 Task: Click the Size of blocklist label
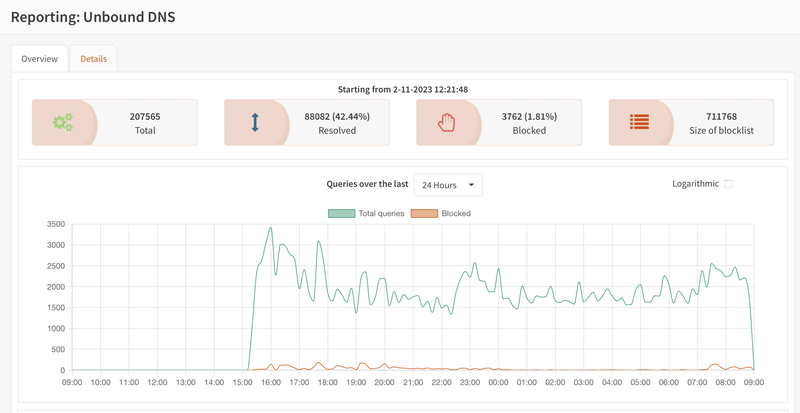721,130
